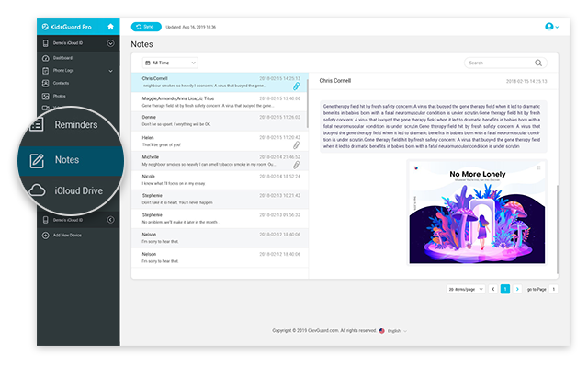
Task: Click the Add New Device plus icon
Action: pos(45,236)
